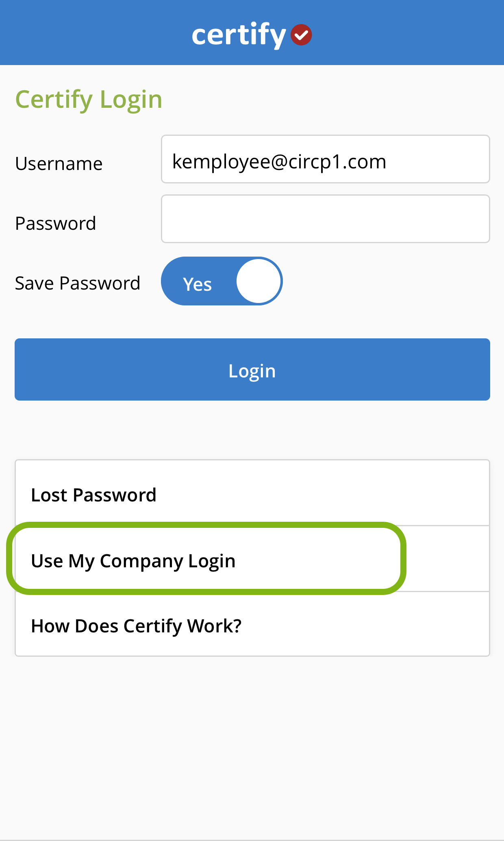This screenshot has width=504, height=841.
Task: Tap the blue Login button
Action: 252,369
